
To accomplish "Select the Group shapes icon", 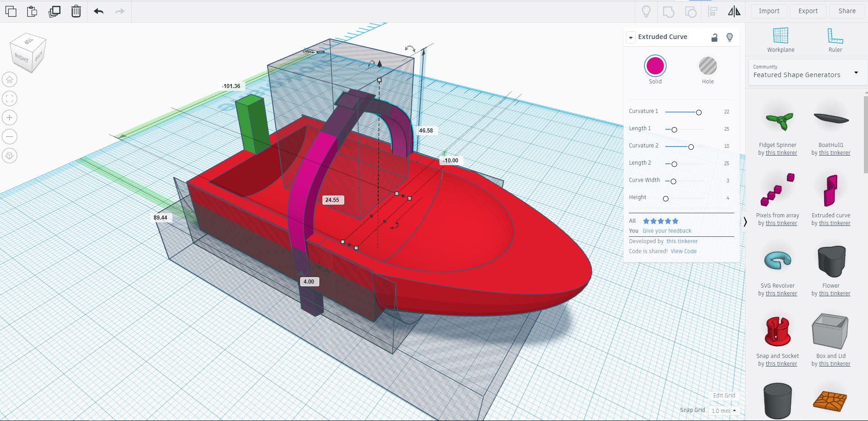I will pyautogui.click(x=668, y=11).
